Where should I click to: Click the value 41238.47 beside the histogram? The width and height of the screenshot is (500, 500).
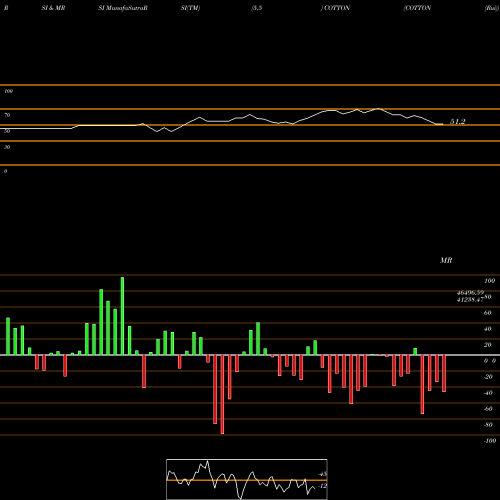click(470, 300)
